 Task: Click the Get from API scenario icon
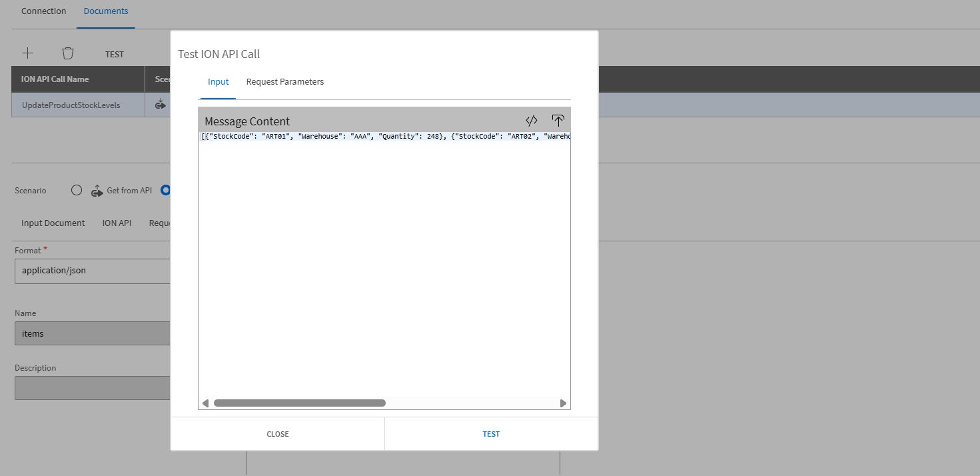click(97, 191)
